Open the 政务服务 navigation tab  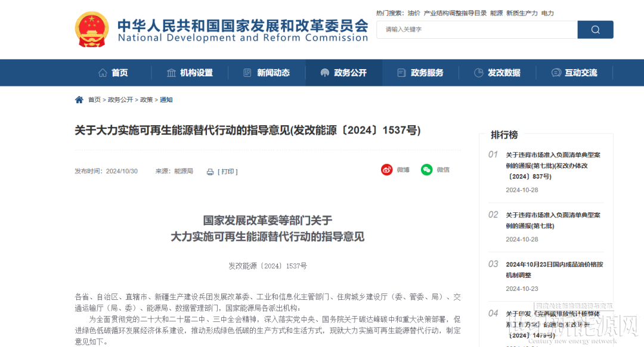[x=420, y=73]
